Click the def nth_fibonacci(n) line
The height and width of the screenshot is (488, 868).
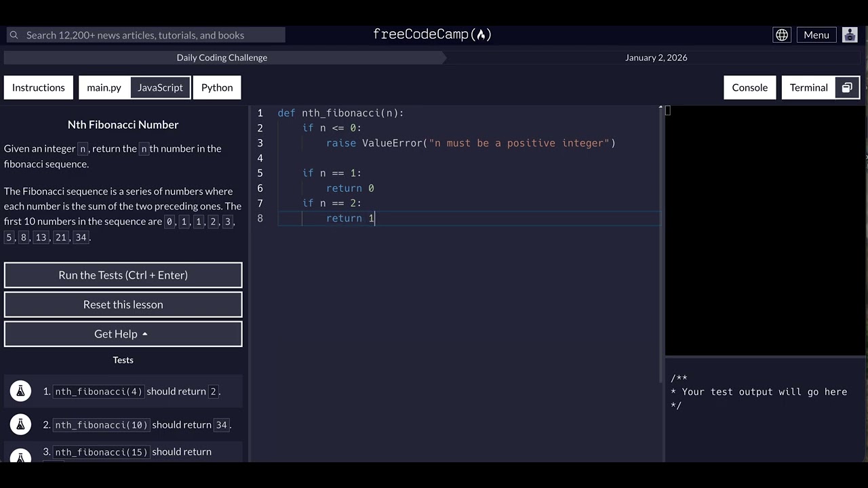[x=340, y=113]
